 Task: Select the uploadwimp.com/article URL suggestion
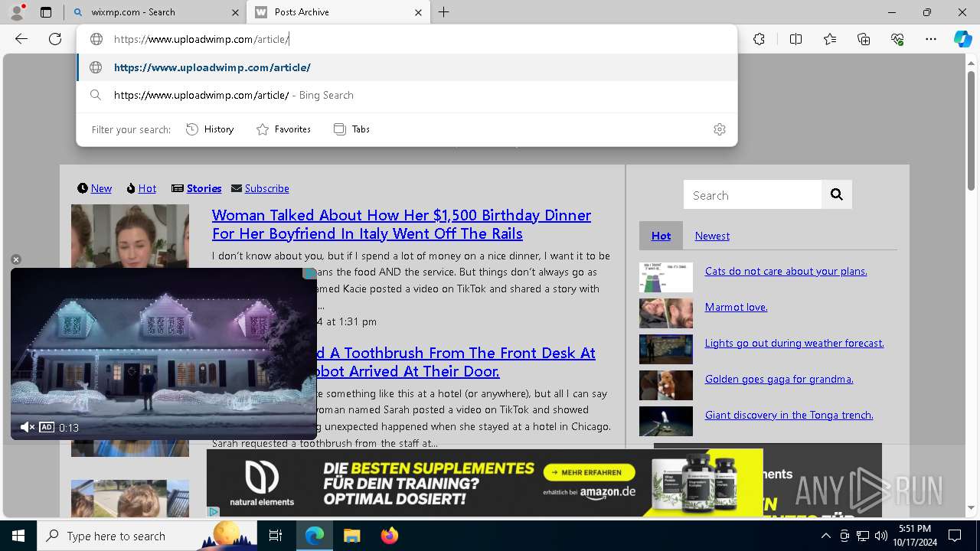(x=407, y=67)
